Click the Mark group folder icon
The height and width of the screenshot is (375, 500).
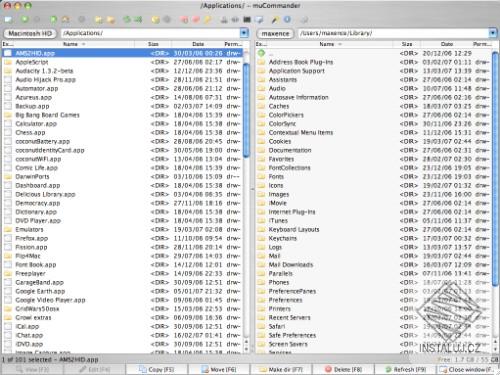click(98, 20)
